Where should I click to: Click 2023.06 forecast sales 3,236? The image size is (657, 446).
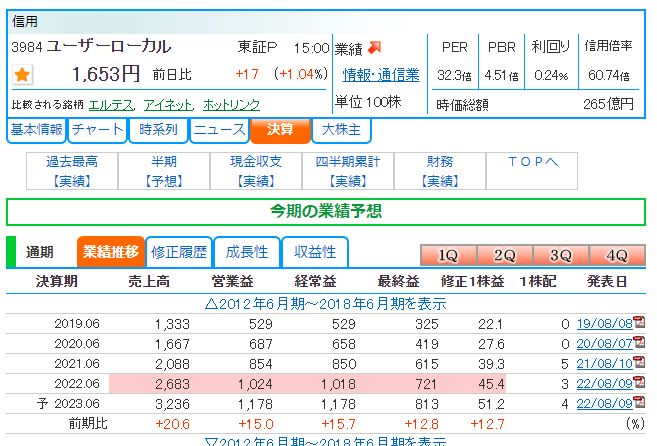tap(172, 404)
